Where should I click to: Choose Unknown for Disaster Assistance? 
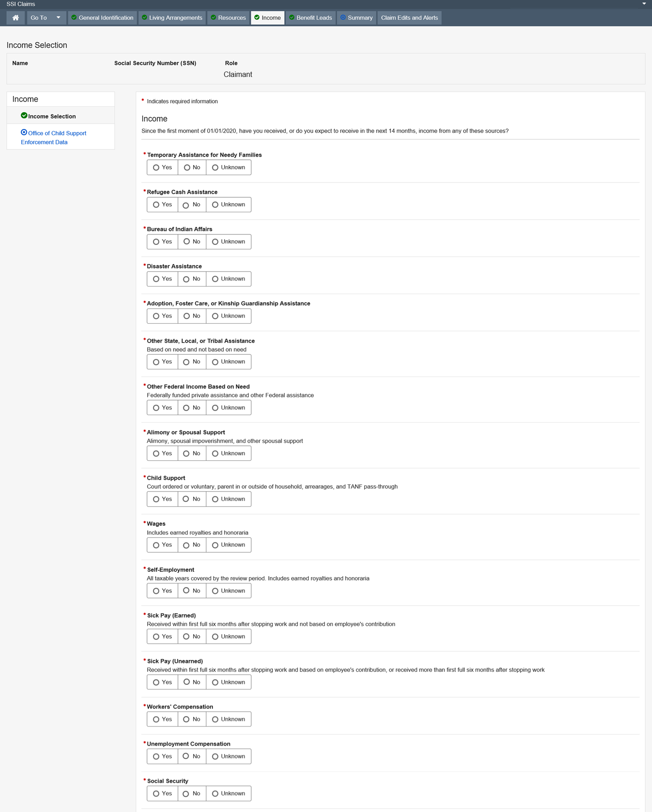coord(215,279)
